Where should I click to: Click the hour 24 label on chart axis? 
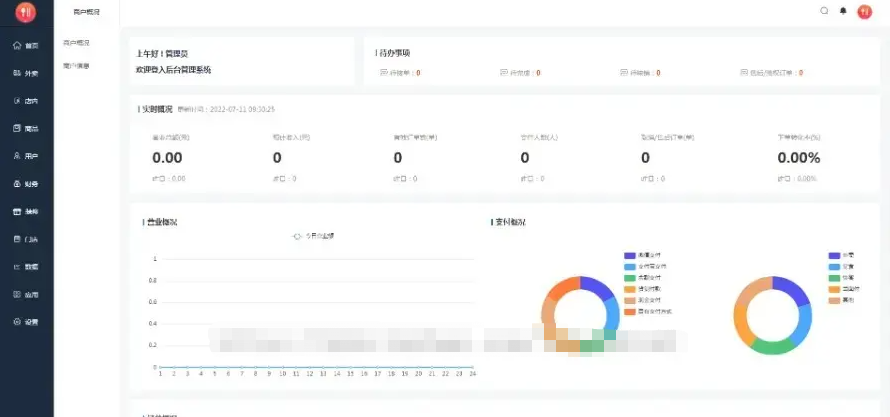(x=472, y=374)
